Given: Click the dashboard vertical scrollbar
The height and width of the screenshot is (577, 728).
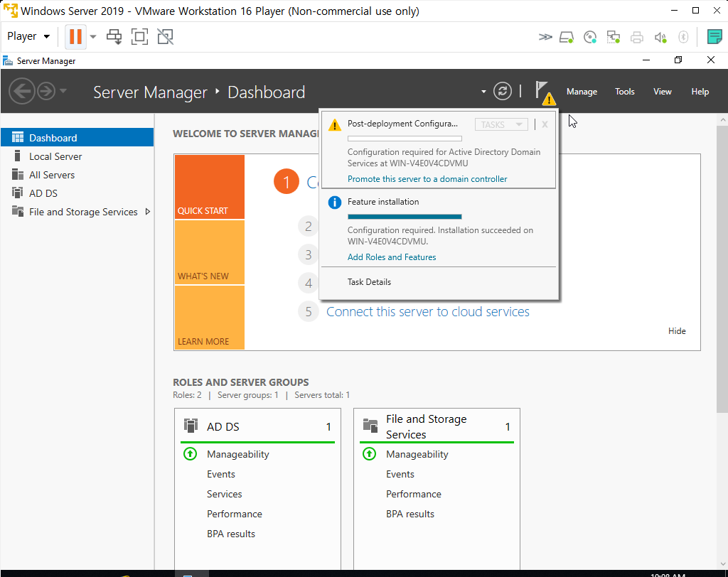Looking at the screenshot, I should 722,269.
